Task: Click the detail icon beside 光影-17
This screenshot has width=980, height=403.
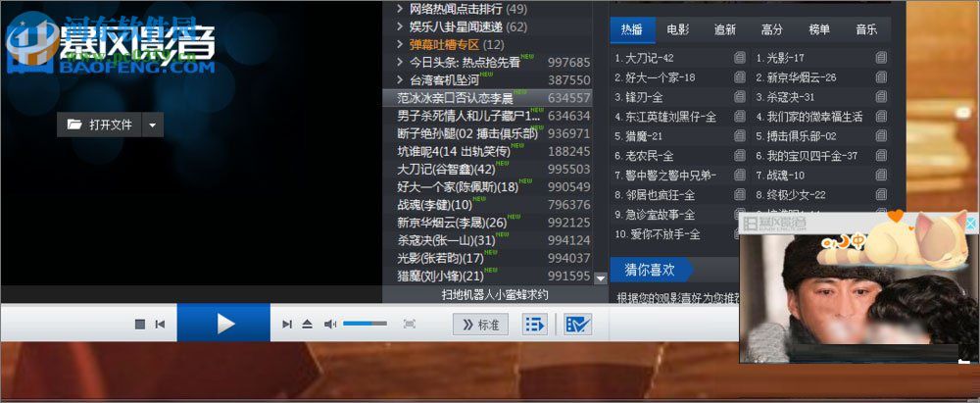Action: [x=881, y=58]
